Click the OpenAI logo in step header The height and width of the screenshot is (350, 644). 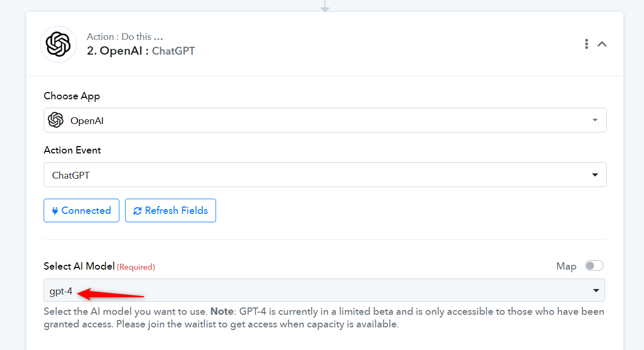coord(58,44)
